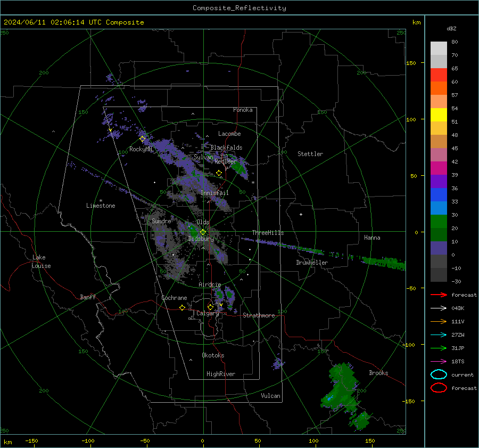Select the red 60-65 dBZ color swatch
The image size is (479, 448).
tap(439, 75)
